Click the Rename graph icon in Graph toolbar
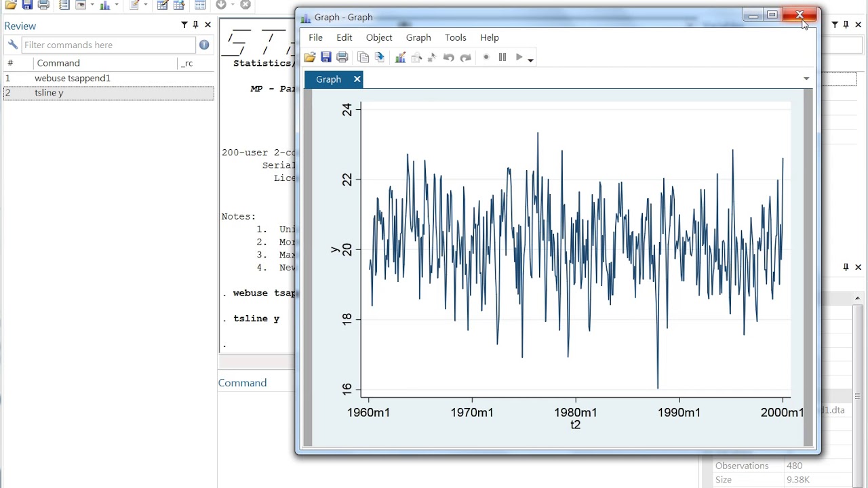 point(380,58)
